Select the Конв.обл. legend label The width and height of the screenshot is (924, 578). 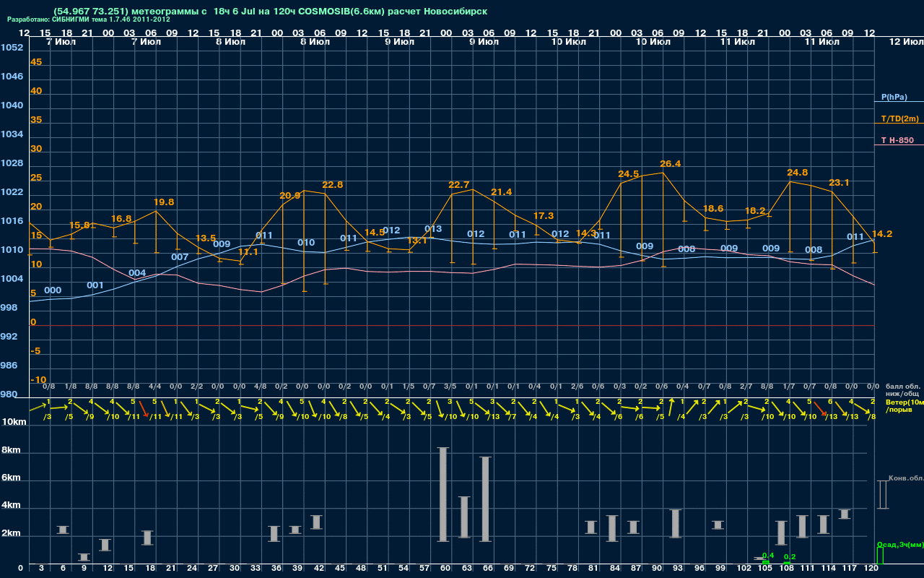tap(906, 478)
